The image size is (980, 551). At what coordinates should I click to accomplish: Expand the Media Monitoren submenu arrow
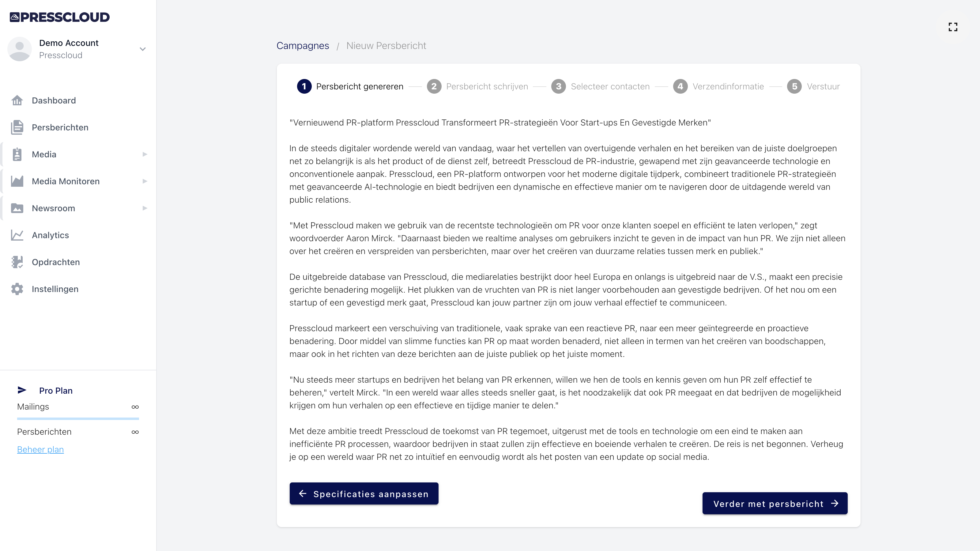(x=145, y=182)
